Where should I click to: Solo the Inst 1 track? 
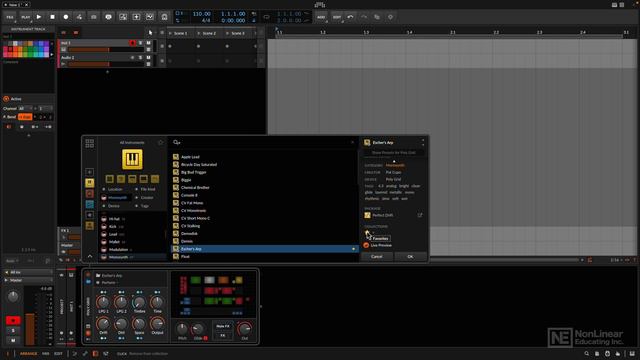[x=140, y=43]
